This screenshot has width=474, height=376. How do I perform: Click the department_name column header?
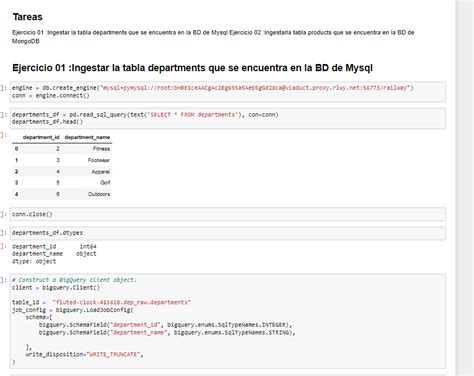pyautogui.click(x=87, y=137)
